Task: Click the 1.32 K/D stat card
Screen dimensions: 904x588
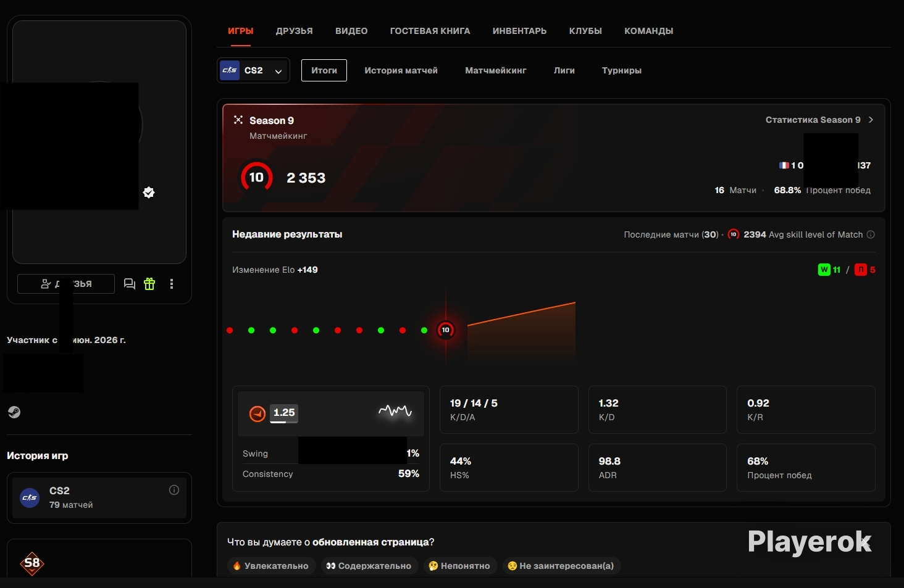Action: click(x=658, y=410)
